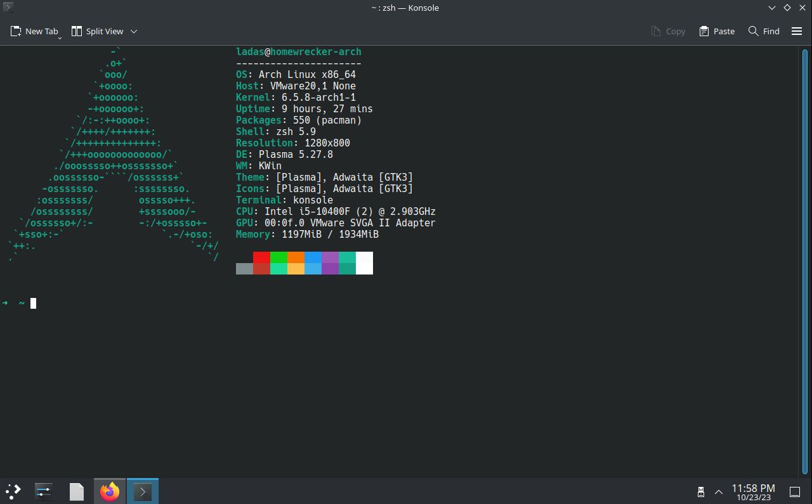Click the 'VMware20,1 None' host text

click(x=313, y=86)
